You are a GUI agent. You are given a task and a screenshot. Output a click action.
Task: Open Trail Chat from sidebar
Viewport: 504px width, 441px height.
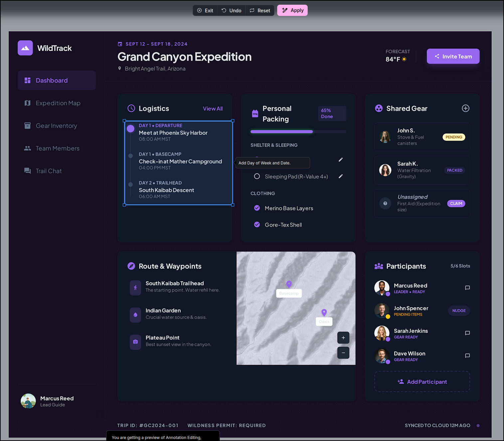tap(49, 171)
